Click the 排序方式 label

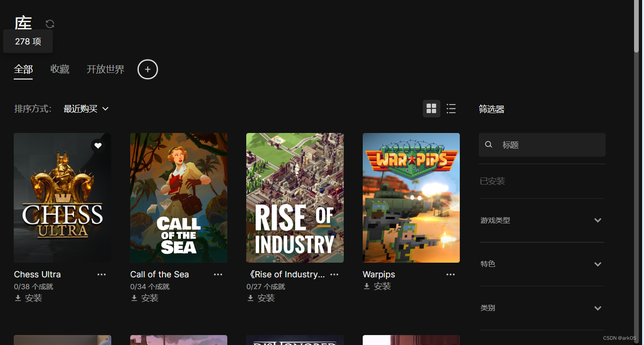(x=33, y=109)
